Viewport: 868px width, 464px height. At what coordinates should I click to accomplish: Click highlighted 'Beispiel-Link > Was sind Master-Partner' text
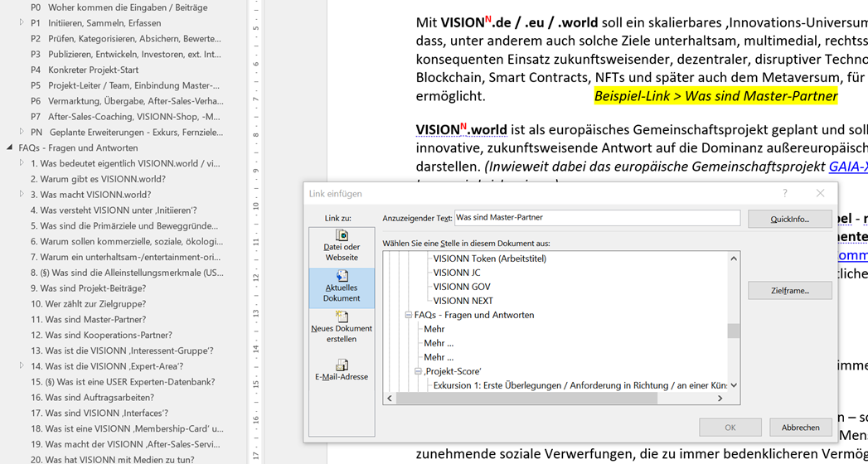(715, 95)
